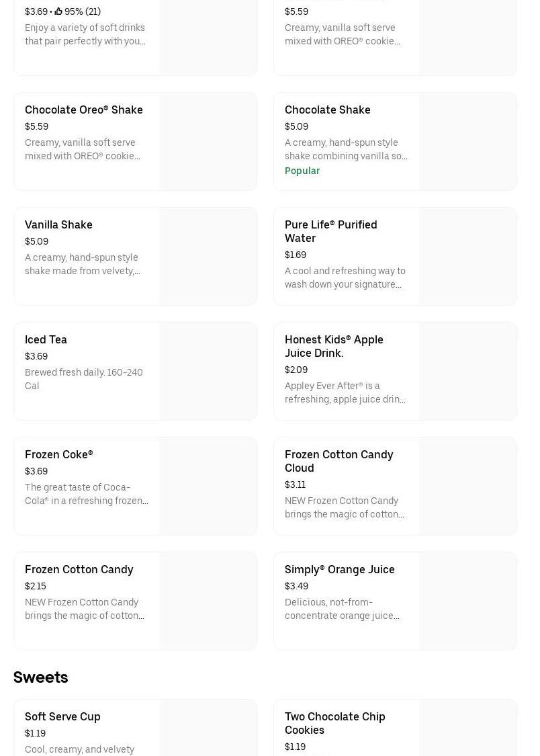Viewport: 540px width, 756px height.
Task: Select Honest Kids® Apple Juice Drink
Action: pos(334,346)
